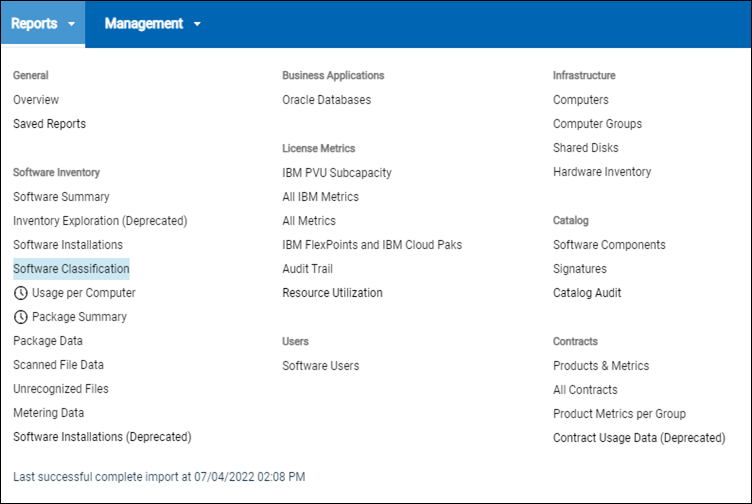This screenshot has width=752, height=504.
Task: Click the clock icon beside Package Summary
Action: pyautogui.click(x=21, y=317)
